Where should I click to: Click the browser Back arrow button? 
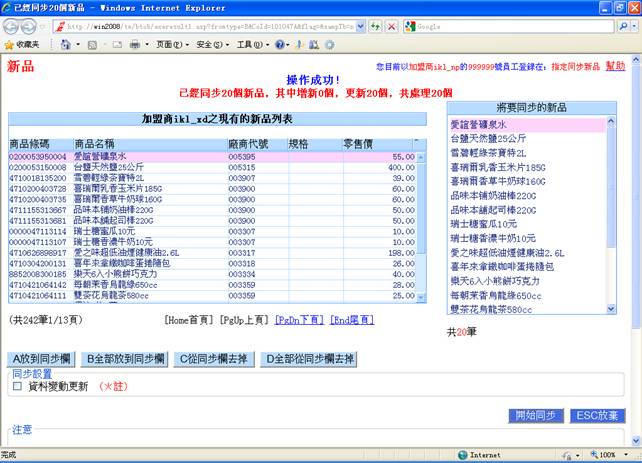click(x=14, y=26)
